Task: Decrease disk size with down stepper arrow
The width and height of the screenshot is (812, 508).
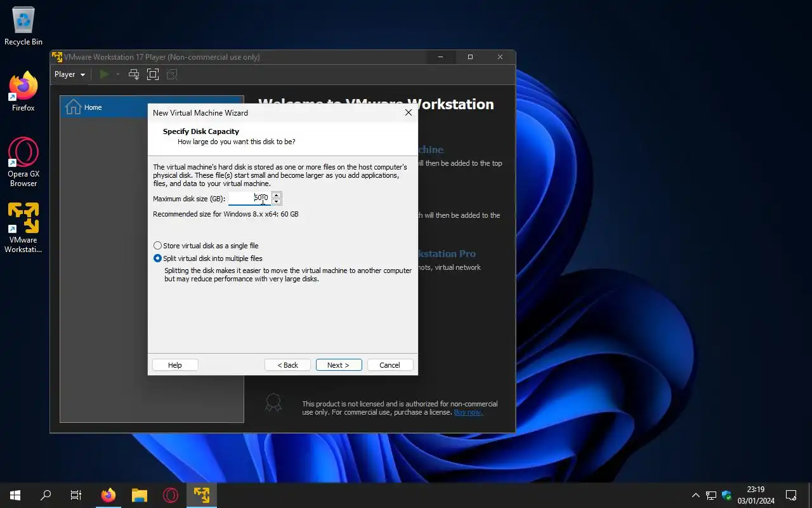Action: [x=276, y=201]
